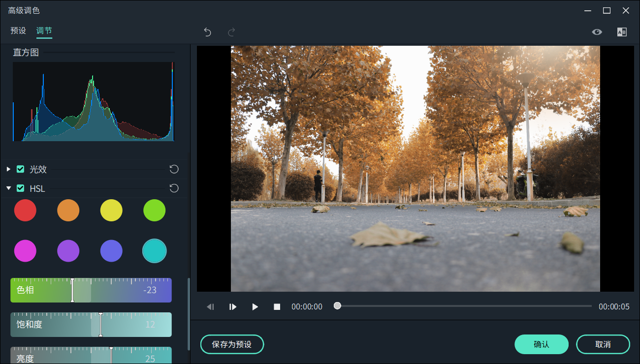Click the redo arrow icon

coord(231,32)
